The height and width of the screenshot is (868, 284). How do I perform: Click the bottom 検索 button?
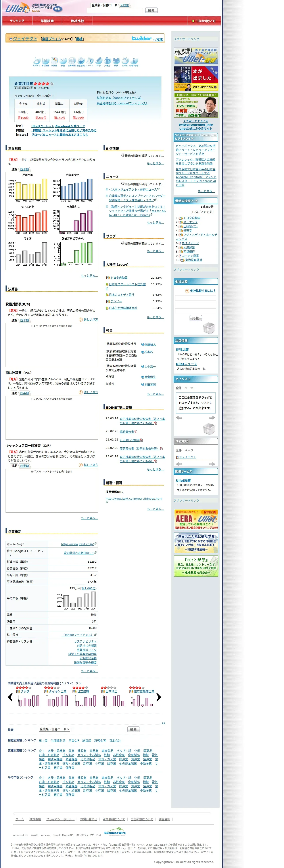pos(133,729)
